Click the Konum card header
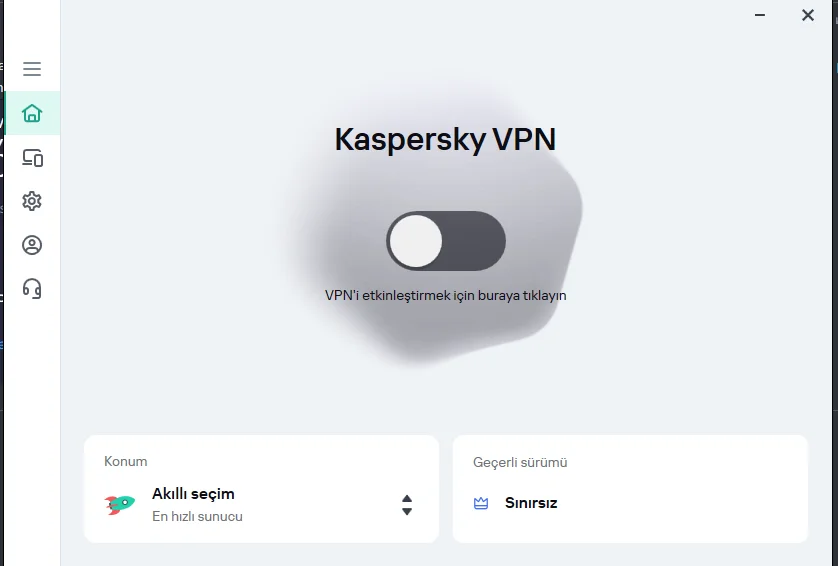Viewport: 838px width, 566px height. pos(126,462)
